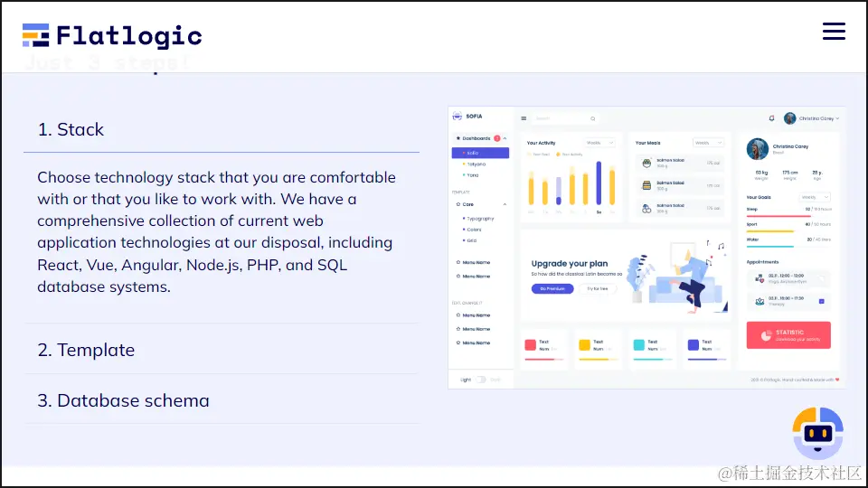Click the lotus icon of 16:00 appointment
The width and height of the screenshot is (868, 488).
[x=759, y=301]
